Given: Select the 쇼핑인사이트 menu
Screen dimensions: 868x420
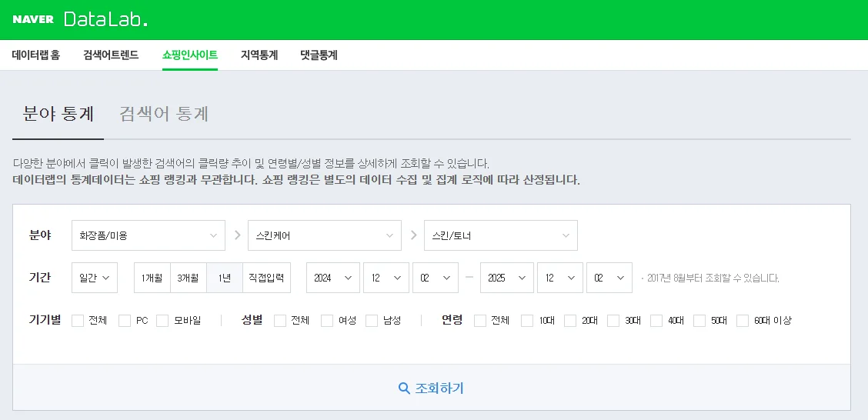Looking at the screenshot, I should (x=190, y=55).
